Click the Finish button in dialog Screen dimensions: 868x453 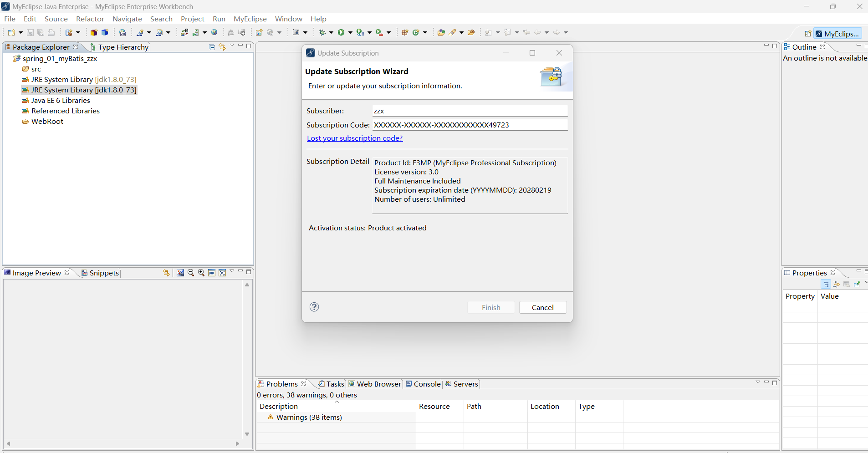tap(491, 307)
